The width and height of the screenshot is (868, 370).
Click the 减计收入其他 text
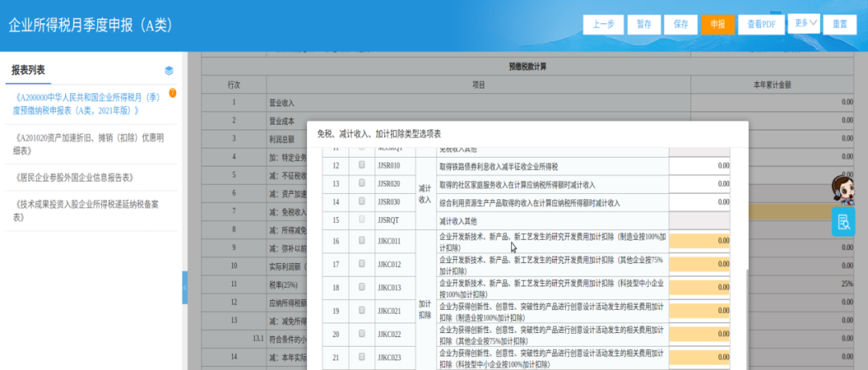coord(460,221)
